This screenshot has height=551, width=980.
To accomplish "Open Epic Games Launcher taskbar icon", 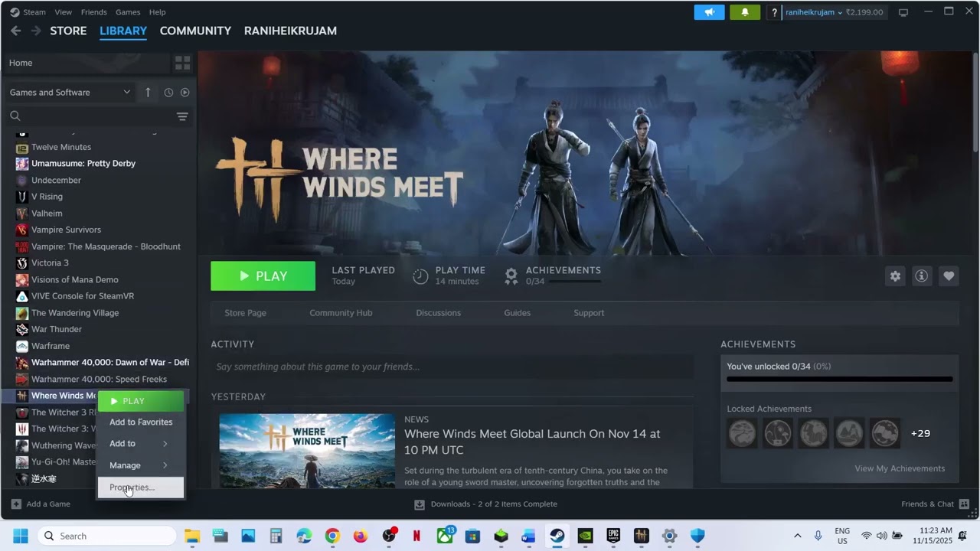I will coord(613,536).
